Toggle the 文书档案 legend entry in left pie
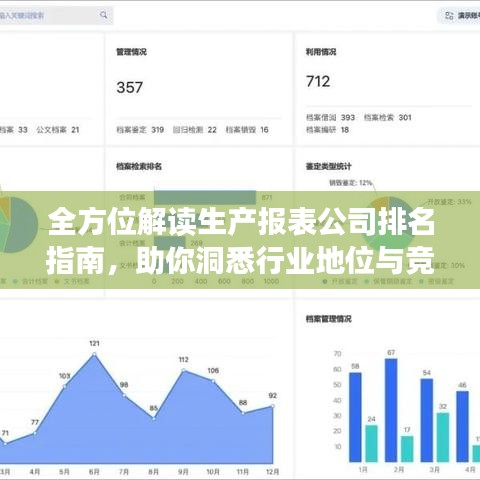Screen dimensions: 480x480 72,282
